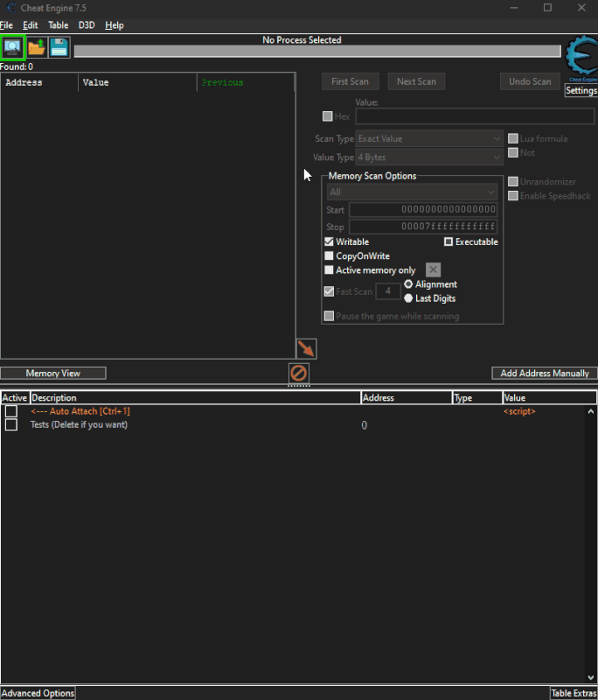
Task: Copy selected addresses to address list arrow
Action: point(306,348)
